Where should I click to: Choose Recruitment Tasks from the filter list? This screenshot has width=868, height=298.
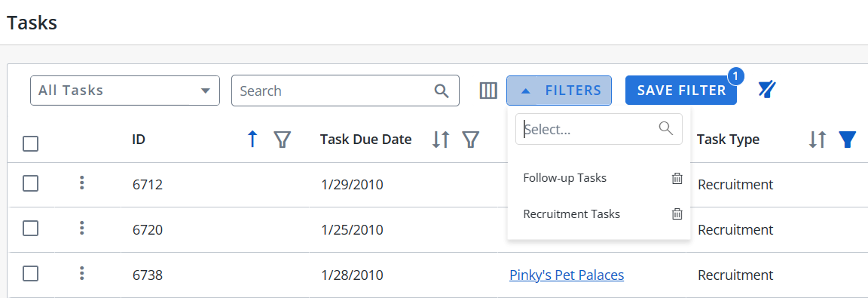[571, 214]
